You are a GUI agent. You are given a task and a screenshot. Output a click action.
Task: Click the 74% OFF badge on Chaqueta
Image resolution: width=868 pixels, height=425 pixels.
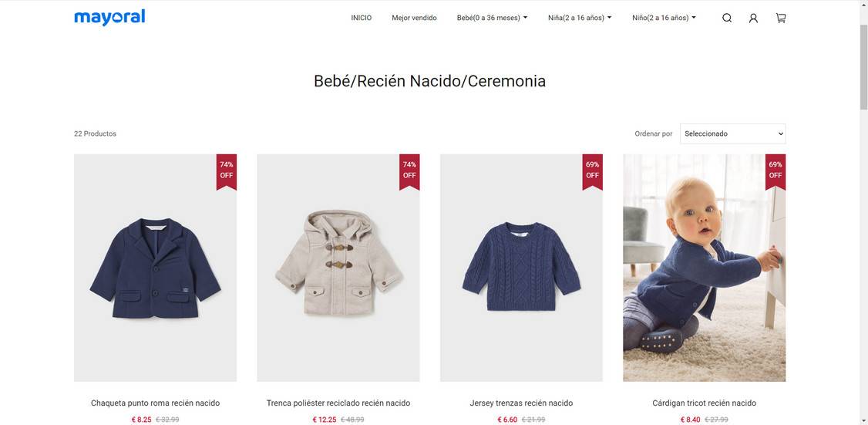227,171
